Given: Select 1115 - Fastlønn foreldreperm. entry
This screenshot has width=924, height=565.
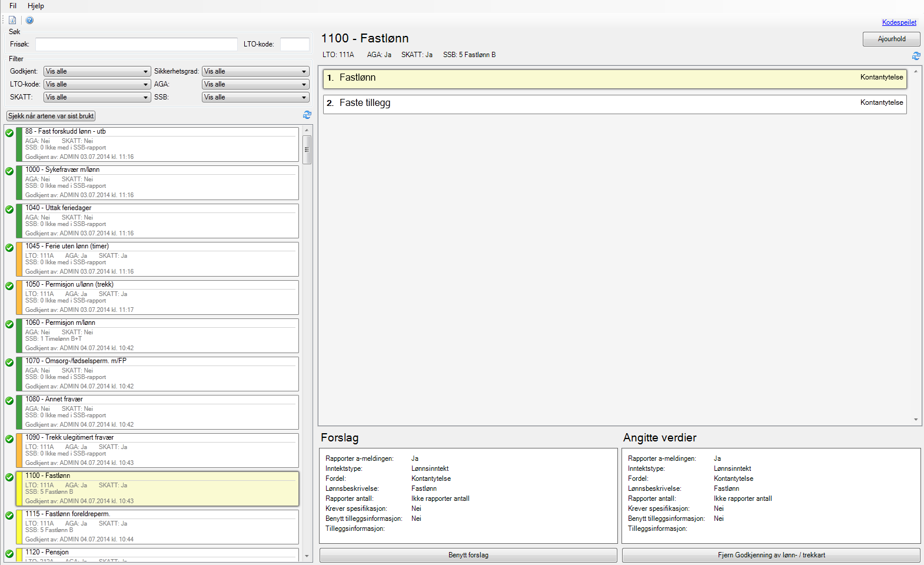Looking at the screenshot, I should [157, 527].
